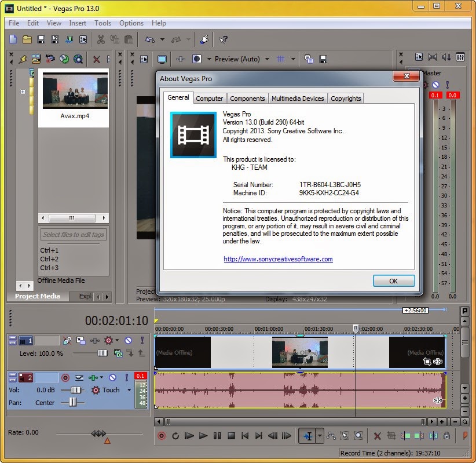Click Copy Snapshot to Clipboard icon

[309, 59]
